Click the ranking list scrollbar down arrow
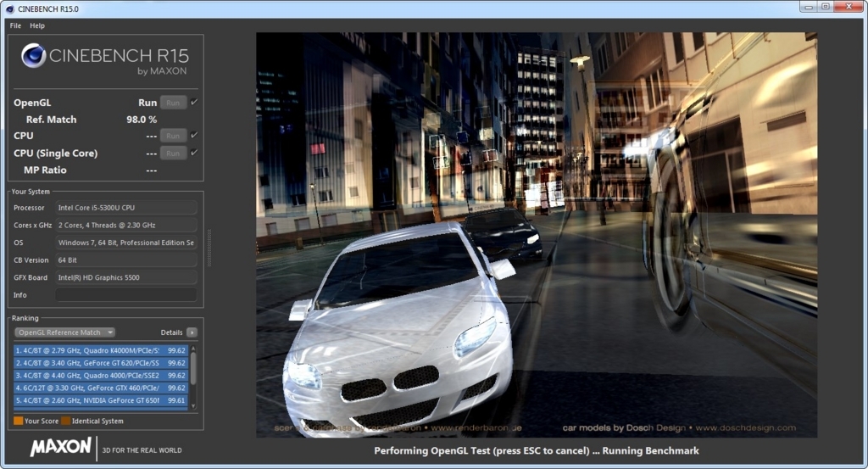The image size is (868, 469). pos(193,406)
